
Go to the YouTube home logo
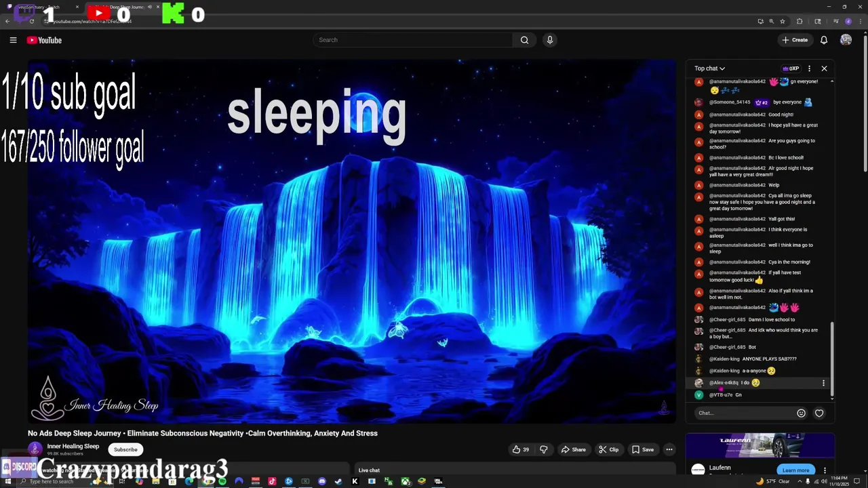click(x=44, y=40)
